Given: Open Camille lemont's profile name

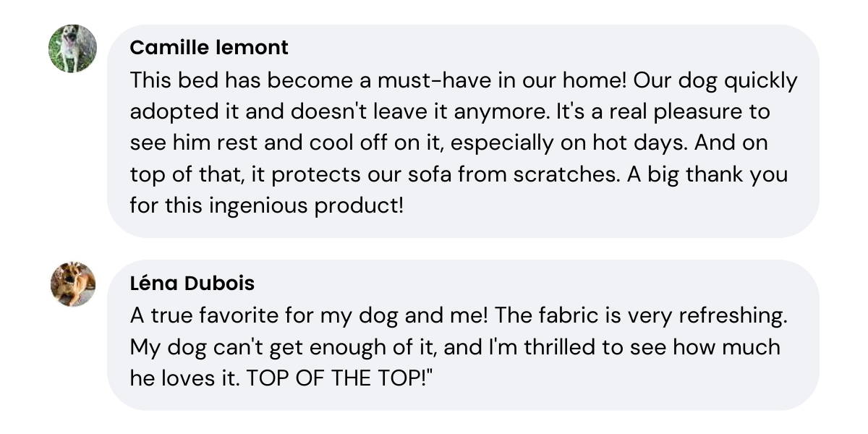Looking at the screenshot, I should point(209,48).
